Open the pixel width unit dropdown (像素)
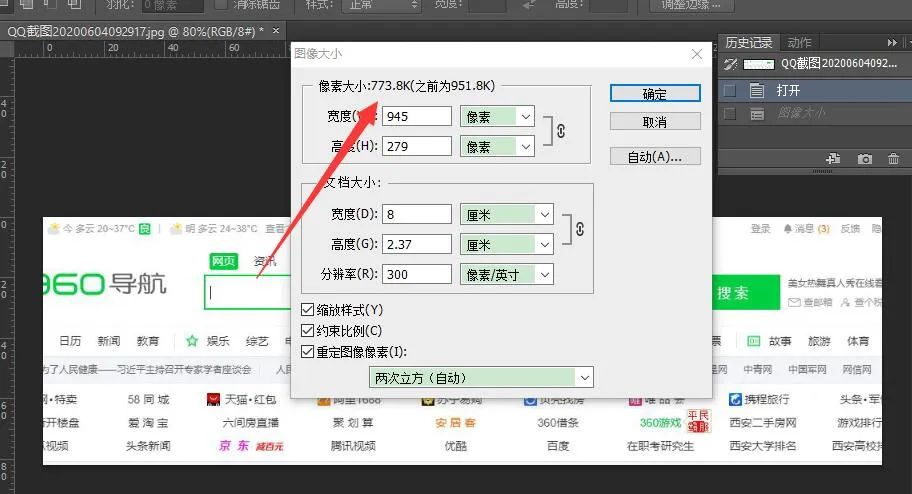Viewport: 912px width, 494px height. click(x=497, y=116)
